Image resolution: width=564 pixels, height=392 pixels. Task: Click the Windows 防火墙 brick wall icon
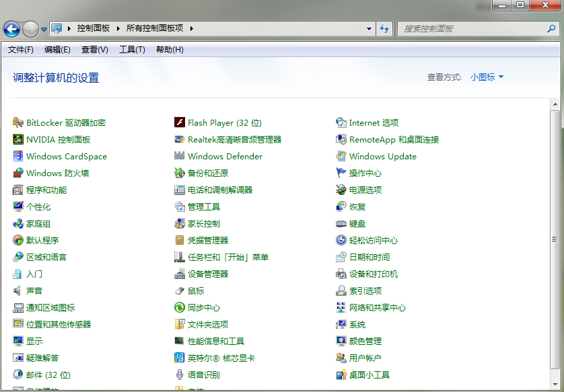tap(18, 173)
